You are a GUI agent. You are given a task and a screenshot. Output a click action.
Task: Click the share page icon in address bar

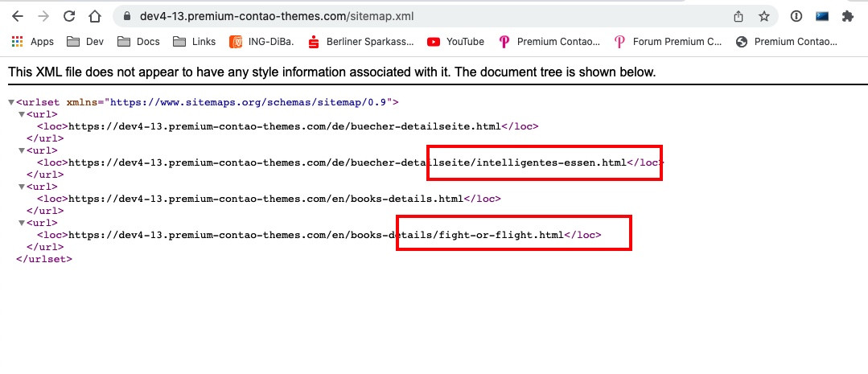point(738,16)
